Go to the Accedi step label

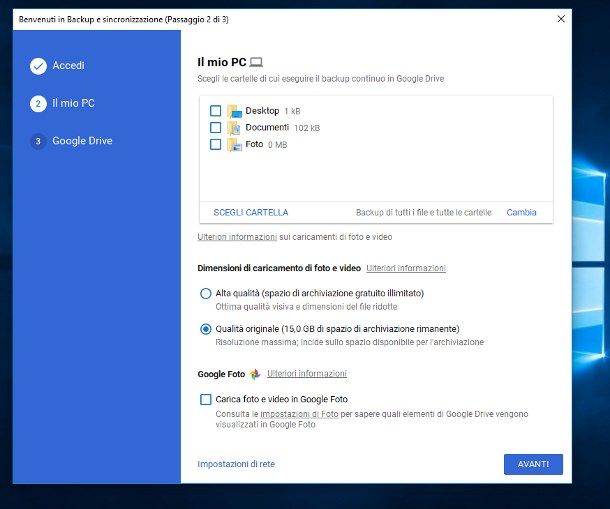(x=68, y=65)
